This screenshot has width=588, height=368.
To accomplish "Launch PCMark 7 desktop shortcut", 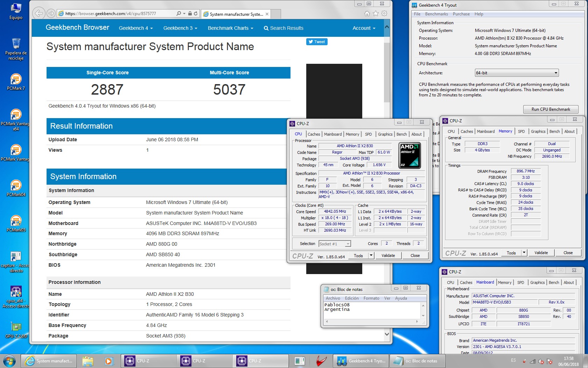I will [16, 82].
